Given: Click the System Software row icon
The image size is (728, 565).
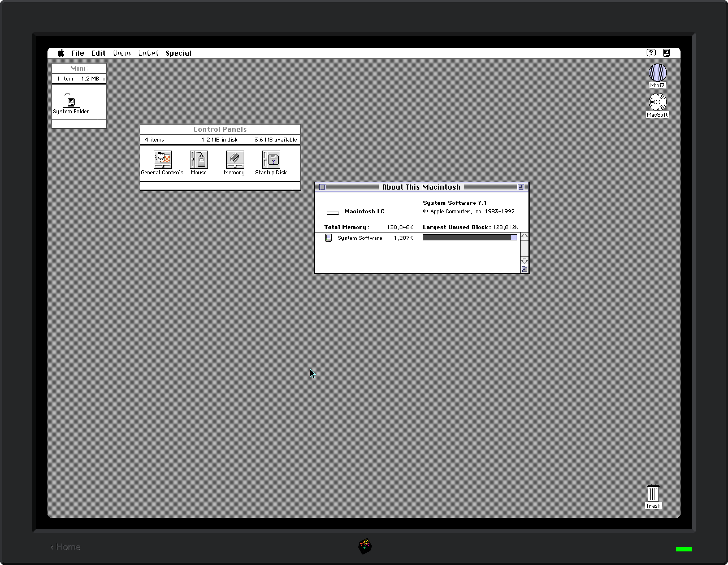Looking at the screenshot, I should click(328, 238).
